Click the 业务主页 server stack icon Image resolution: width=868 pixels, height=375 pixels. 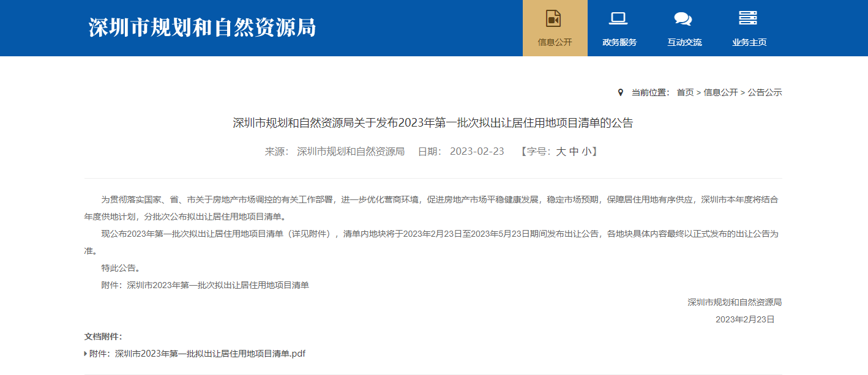[x=748, y=18]
